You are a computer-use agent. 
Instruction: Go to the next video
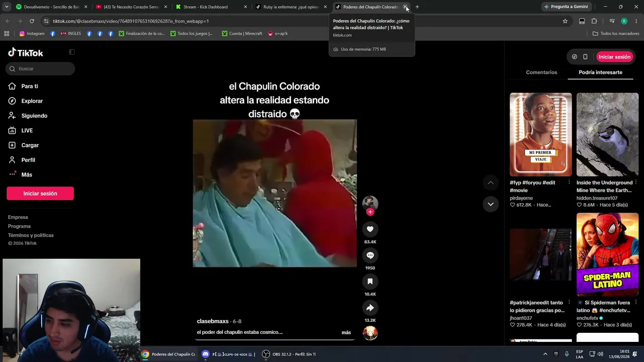pyautogui.click(x=491, y=204)
